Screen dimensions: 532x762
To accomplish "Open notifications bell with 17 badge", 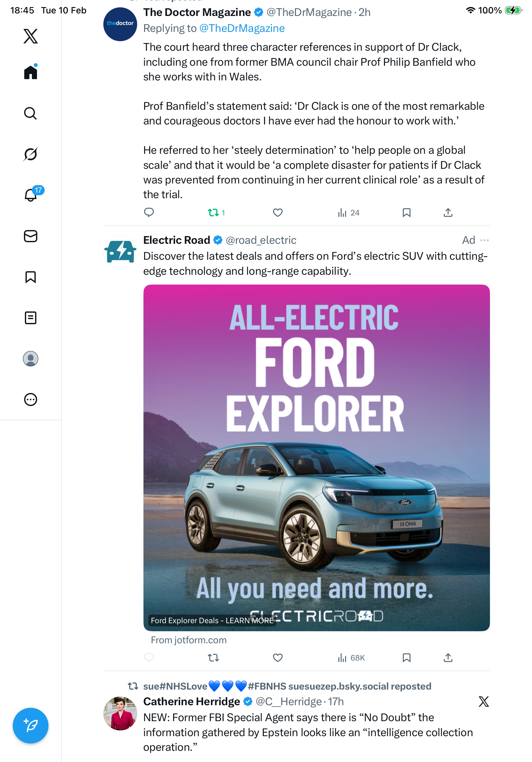I will 31,195.
